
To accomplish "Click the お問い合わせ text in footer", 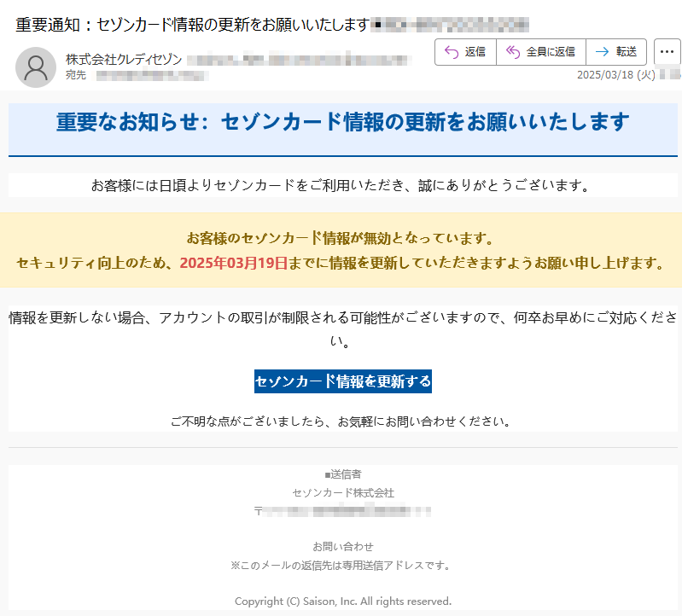I will point(343,546).
